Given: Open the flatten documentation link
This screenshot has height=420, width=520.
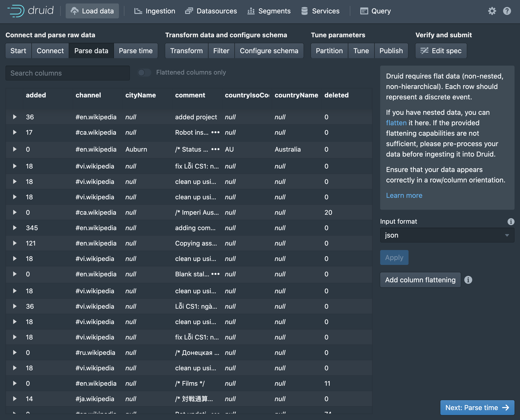Looking at the screenshot, I should coord(396,123).
